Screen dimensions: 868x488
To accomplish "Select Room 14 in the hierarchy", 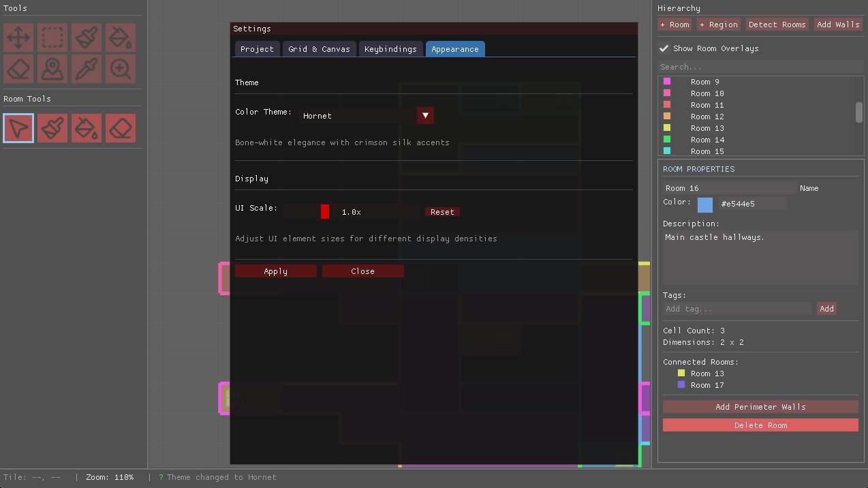I will click(x=707, y=140).
